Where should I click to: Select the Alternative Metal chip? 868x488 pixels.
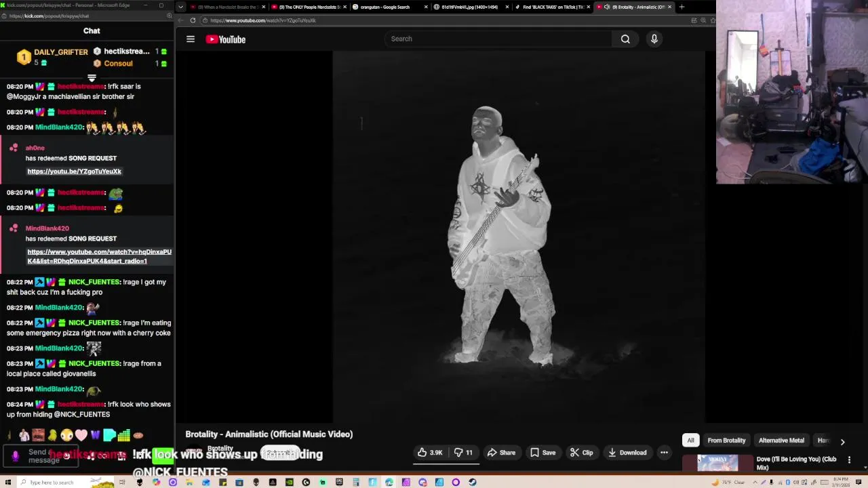point(781,441)
